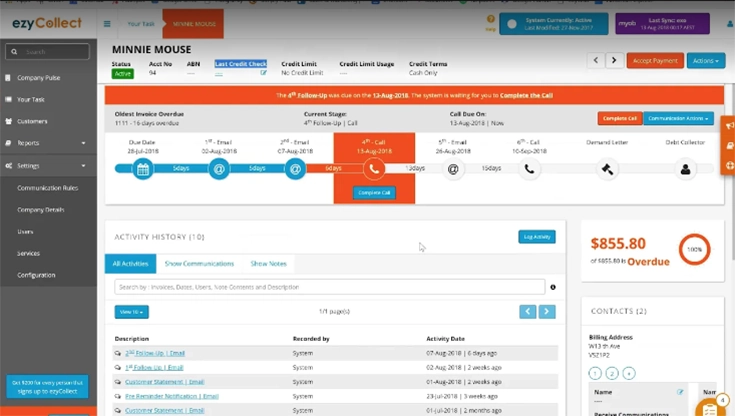Image resolution: width=735 pixels, height=416 pixels.
Task: Go to next customer arrow
Action: pyautogui.click(x=614, y=60)
